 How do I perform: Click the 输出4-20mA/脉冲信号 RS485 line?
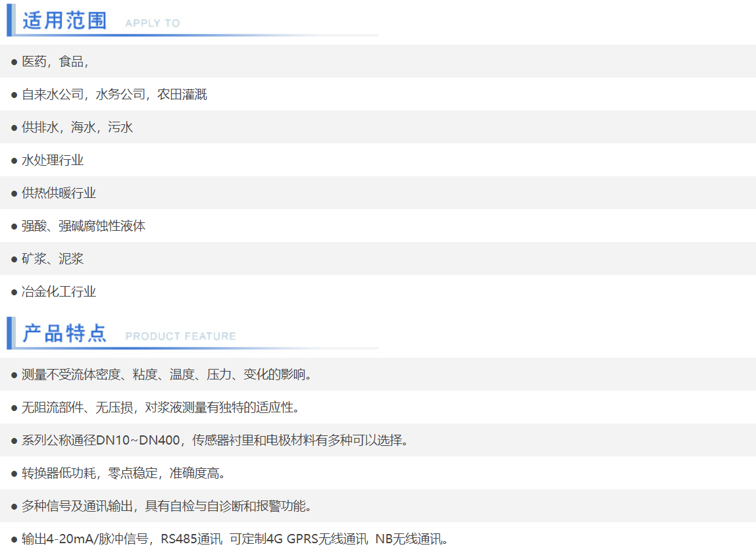236,539
